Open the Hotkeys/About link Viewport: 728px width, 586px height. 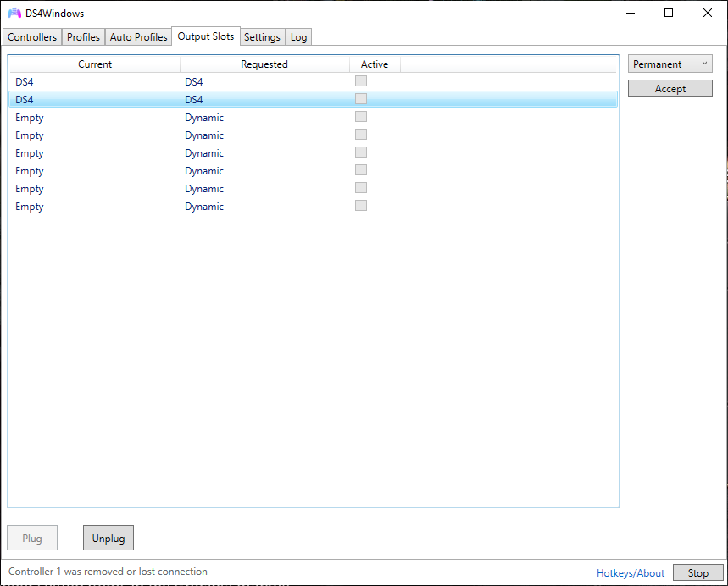pos(630,572)
